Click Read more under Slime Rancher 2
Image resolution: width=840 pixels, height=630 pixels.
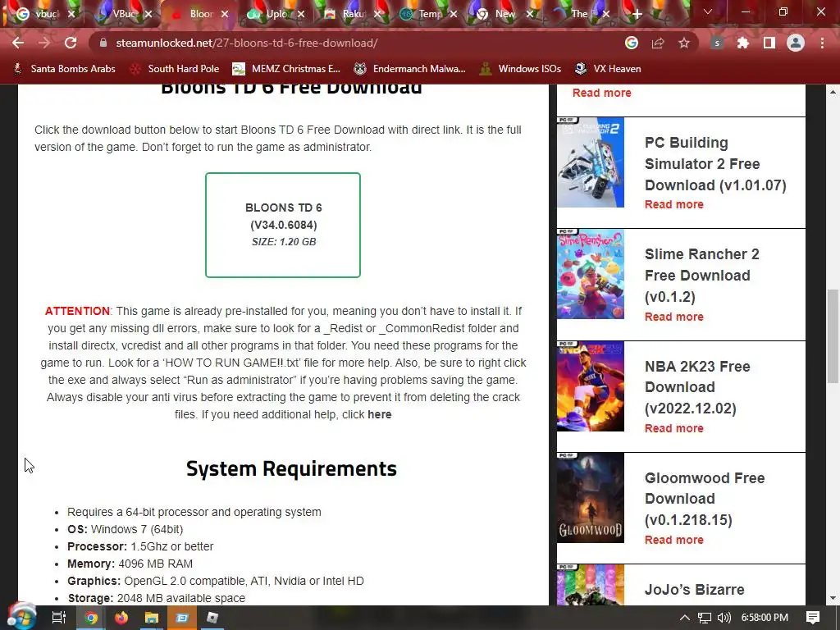[674, 317]
